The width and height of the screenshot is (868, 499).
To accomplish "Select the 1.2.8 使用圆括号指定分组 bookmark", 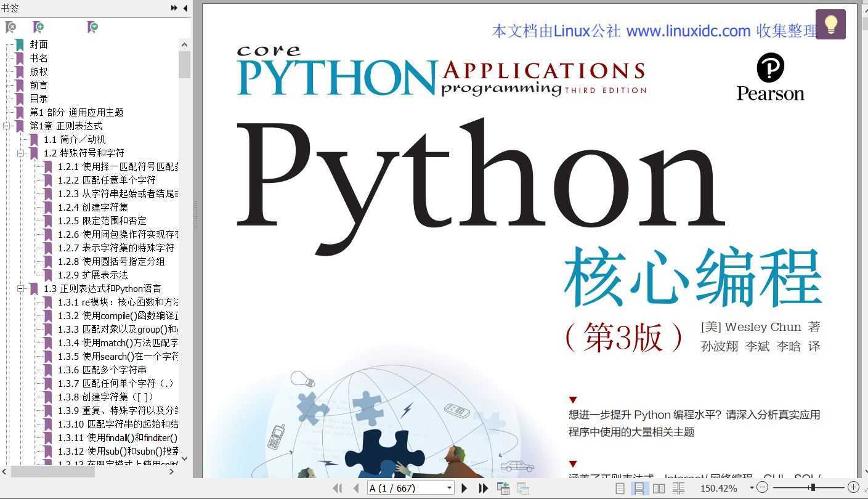I will tap(112, 261).
